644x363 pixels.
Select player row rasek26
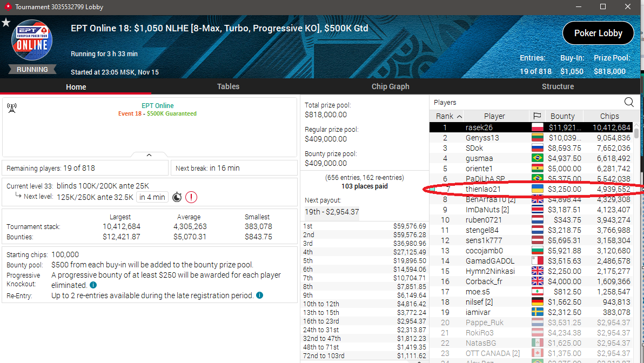point(531,127)
